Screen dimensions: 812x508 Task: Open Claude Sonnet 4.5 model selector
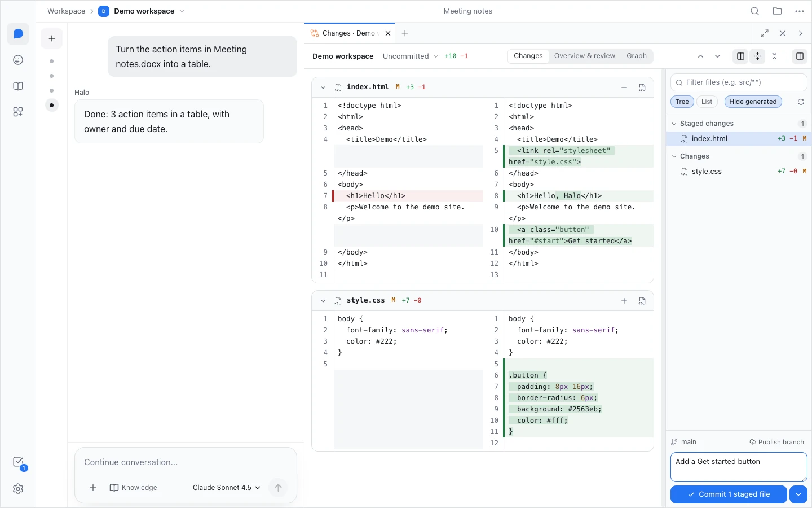pyautogui.click(x=227, y=488)
